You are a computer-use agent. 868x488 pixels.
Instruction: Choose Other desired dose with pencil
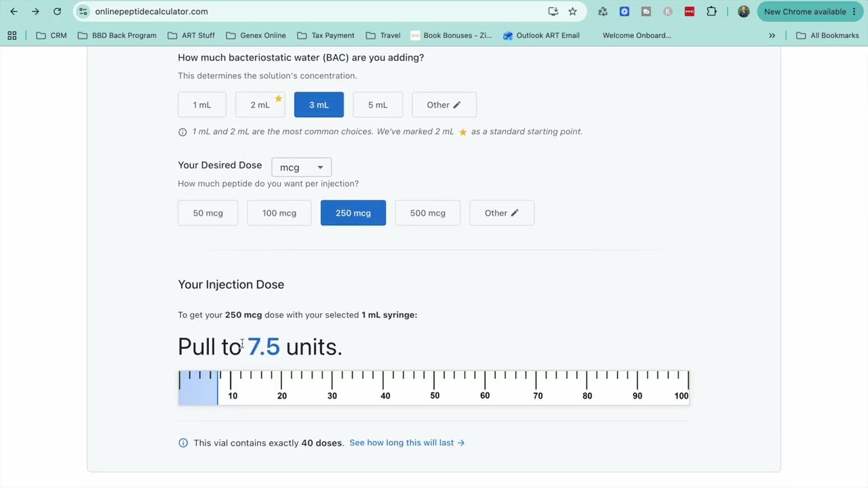pyautogui.click(x=501, y=213)
